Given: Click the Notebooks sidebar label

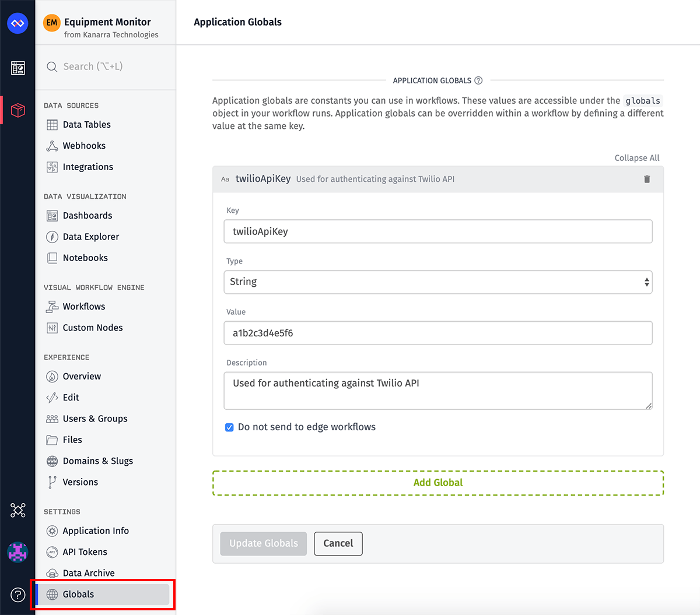Looking at the screenshot, I should click(x=85, y=258).
